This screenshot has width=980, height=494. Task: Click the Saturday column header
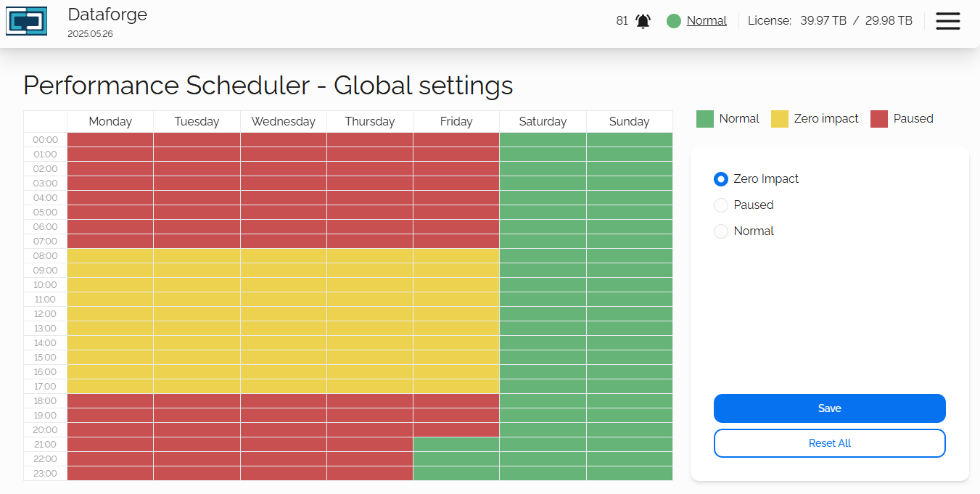pos(543,122)
